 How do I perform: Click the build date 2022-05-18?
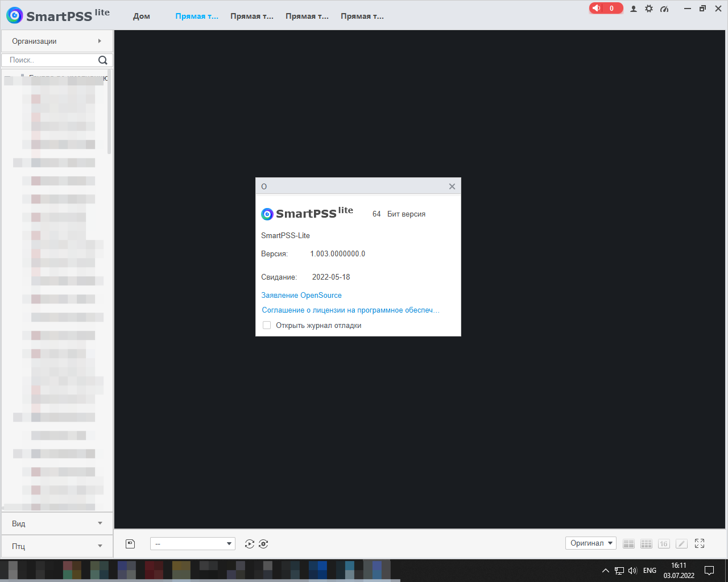331,277
